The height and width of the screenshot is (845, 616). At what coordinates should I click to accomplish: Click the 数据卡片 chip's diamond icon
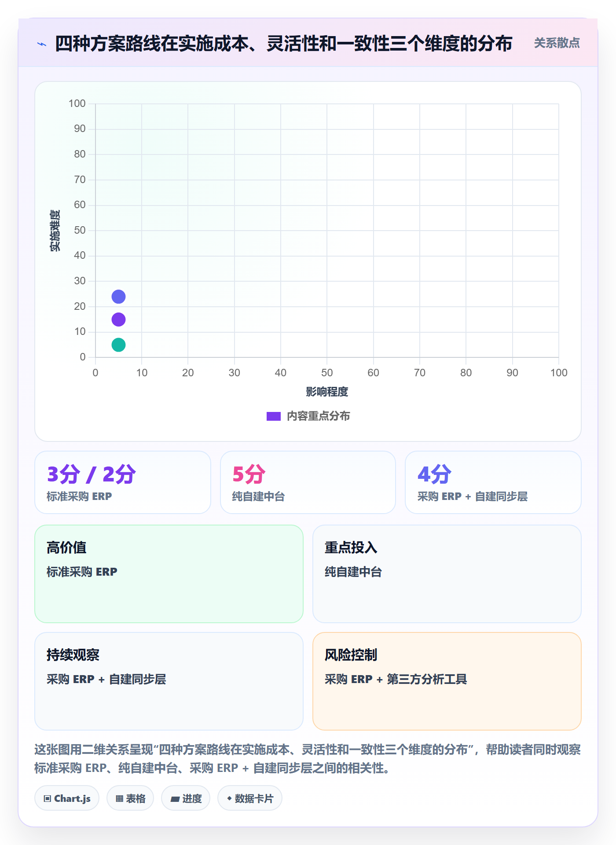pyautogui.click(x=229, y=798)
